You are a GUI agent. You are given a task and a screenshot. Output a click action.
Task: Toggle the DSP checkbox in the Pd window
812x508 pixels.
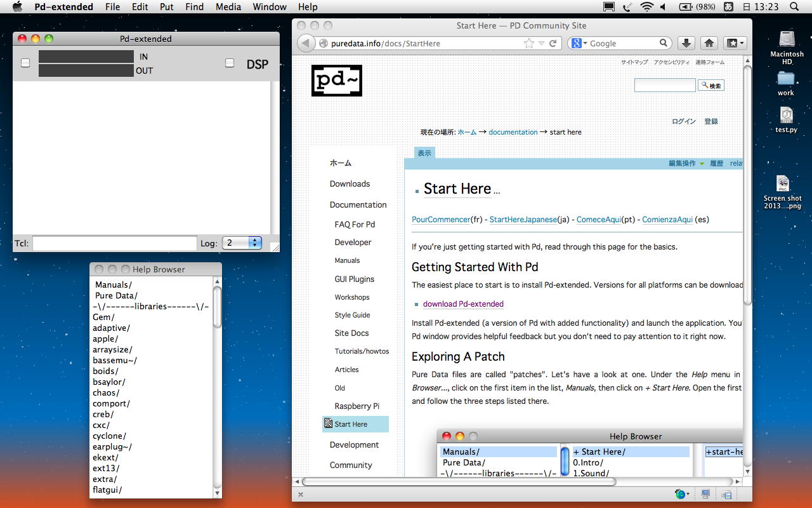[230, 63]
